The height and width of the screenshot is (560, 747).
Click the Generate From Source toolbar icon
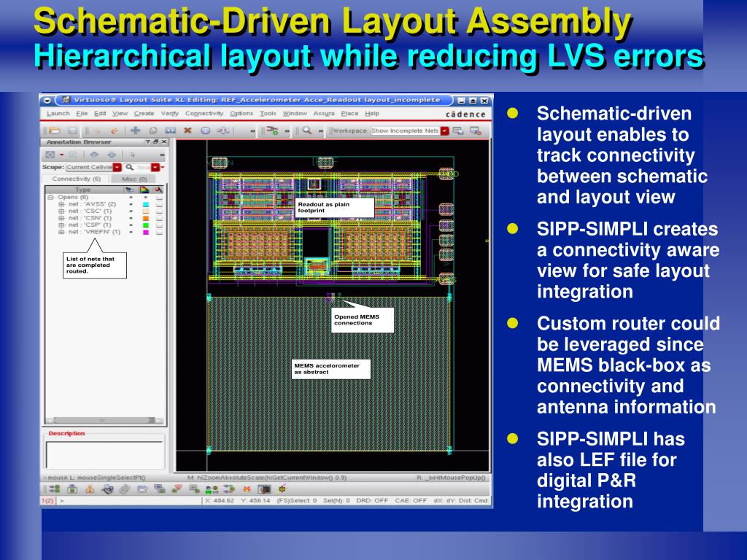(273, 130)
